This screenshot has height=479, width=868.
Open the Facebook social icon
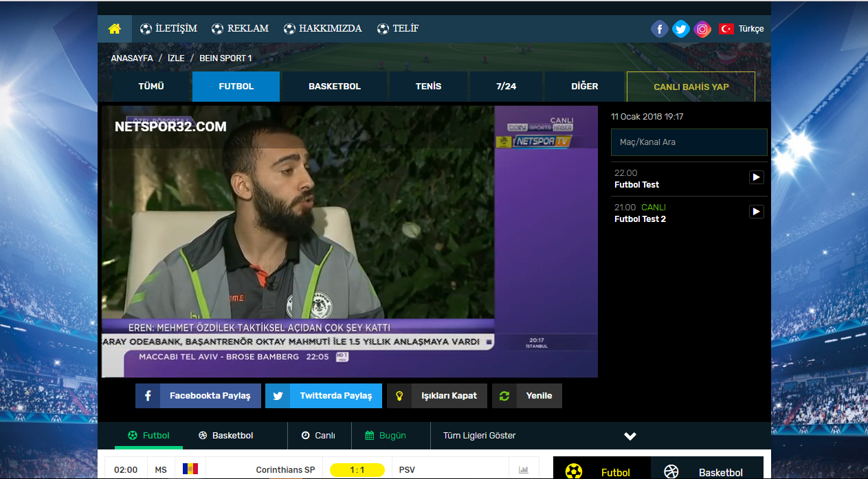tap(659, 29)
